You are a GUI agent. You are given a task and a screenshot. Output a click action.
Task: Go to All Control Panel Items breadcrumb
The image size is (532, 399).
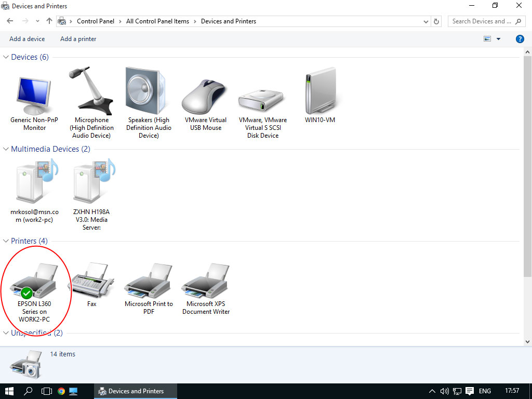pos(157,21)
